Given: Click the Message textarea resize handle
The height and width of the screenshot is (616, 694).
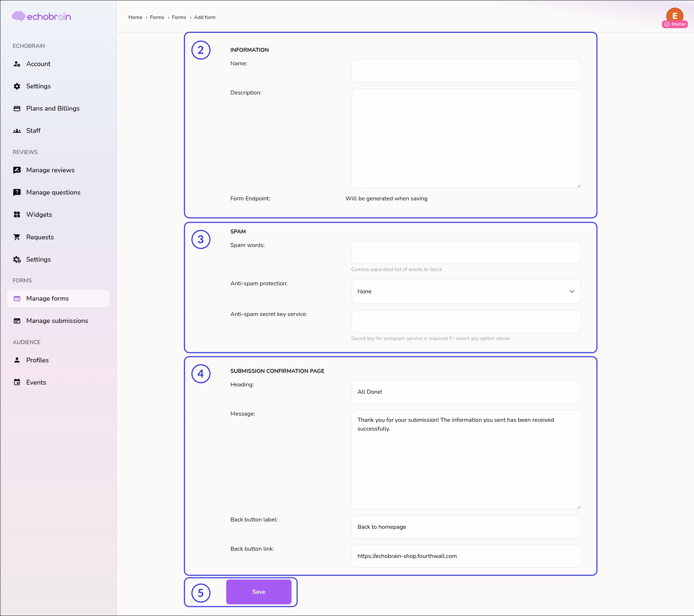Looking at the screenshot, I should pos(578,507).
